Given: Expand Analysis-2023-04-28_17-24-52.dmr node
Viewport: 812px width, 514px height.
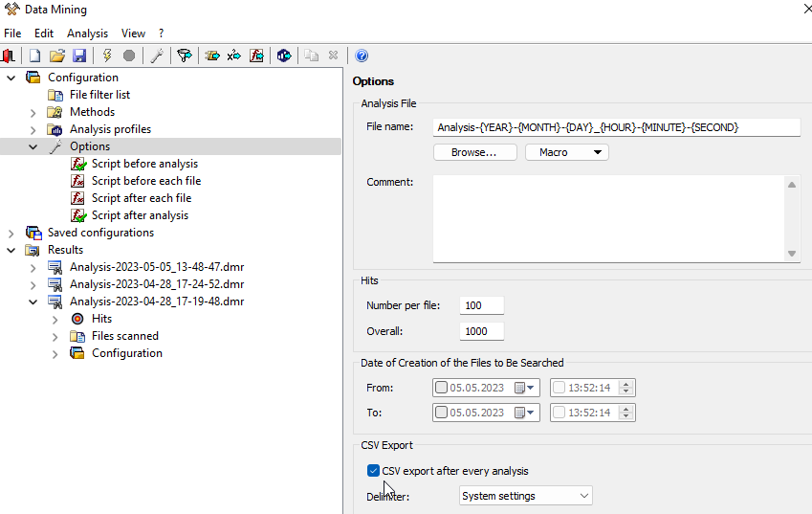Looking at the screenshot, I should [33, 284].
